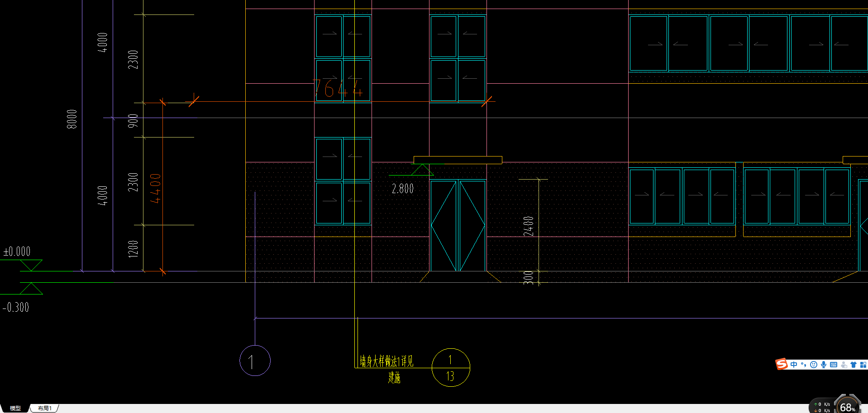
Task: Click the 68% memory usage floating widget
Action: tap(847, 406)
